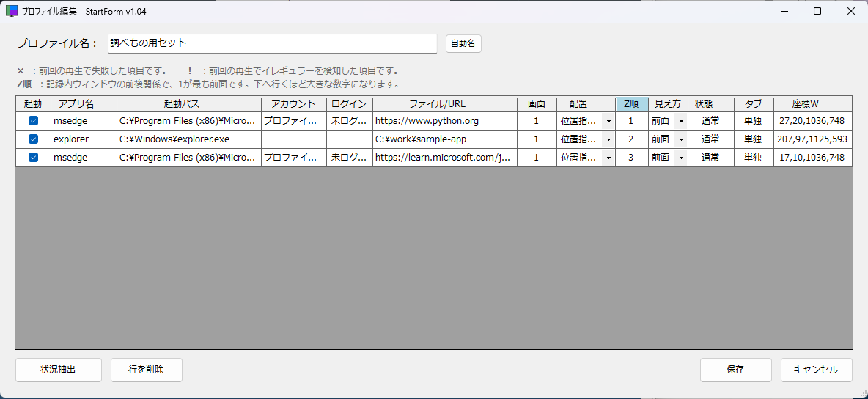Minimize the StartForm window
Viewport: 868px width, 399px height.
pyautogui.click(x=783, y=10)
